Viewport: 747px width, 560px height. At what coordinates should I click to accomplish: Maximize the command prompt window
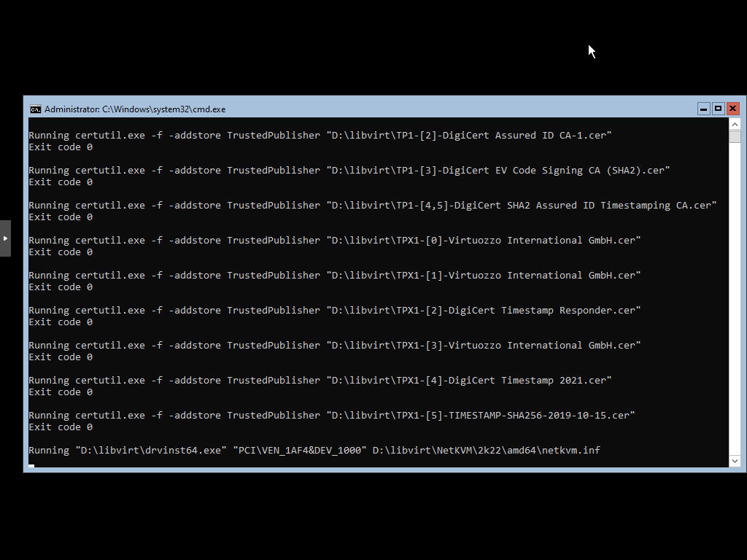point(718,109)
